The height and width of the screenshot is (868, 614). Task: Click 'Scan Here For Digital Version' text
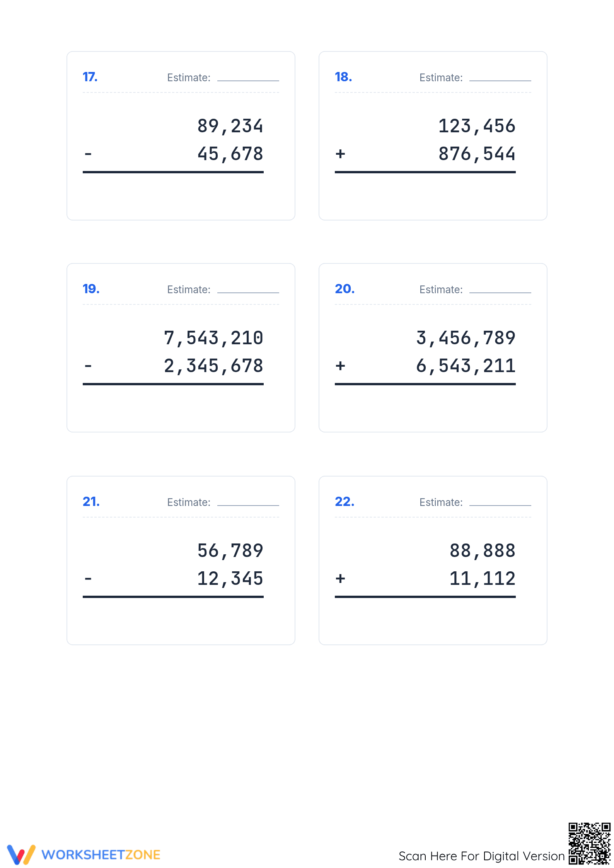[x=481, y=856]
